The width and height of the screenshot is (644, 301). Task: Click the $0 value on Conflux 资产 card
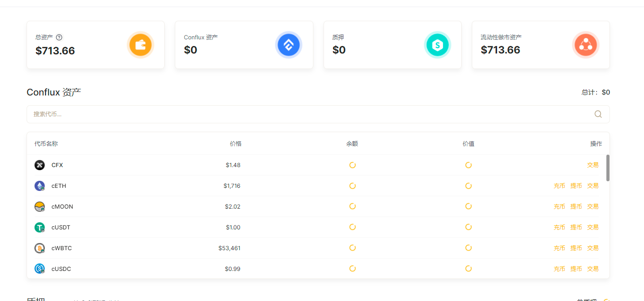tap(191, 50)
